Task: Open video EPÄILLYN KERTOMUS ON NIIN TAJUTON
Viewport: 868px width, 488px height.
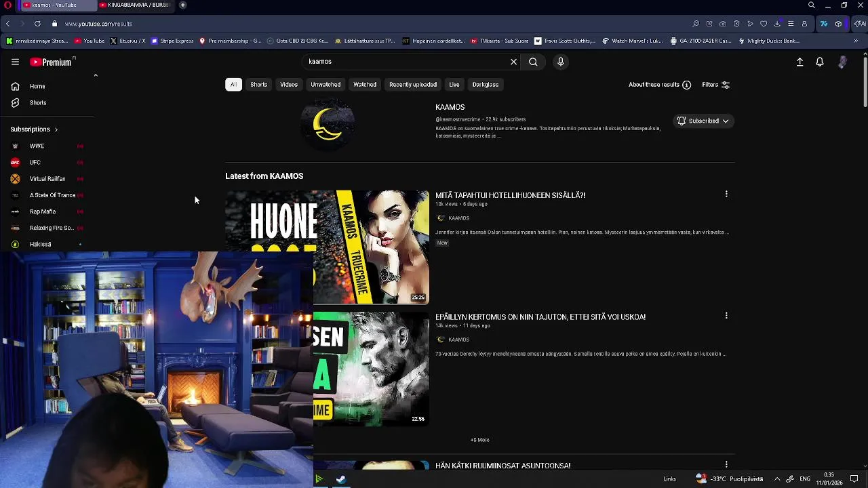Action: coord(540,317)
